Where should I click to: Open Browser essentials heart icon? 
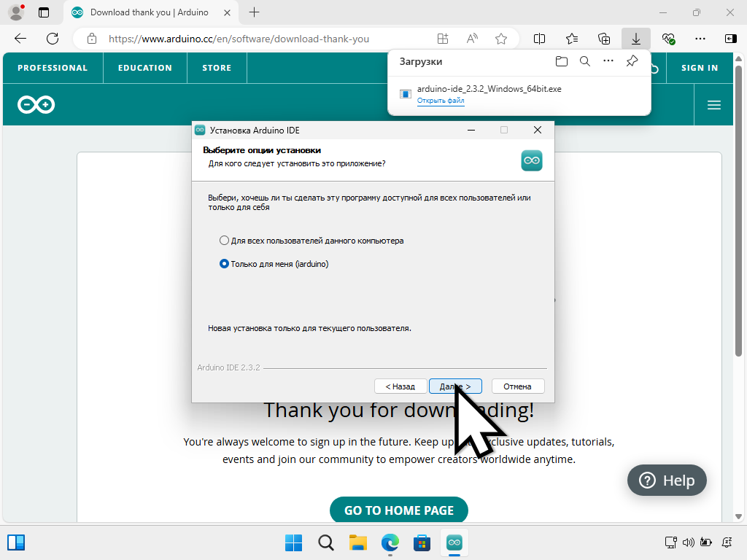point(668,39)
